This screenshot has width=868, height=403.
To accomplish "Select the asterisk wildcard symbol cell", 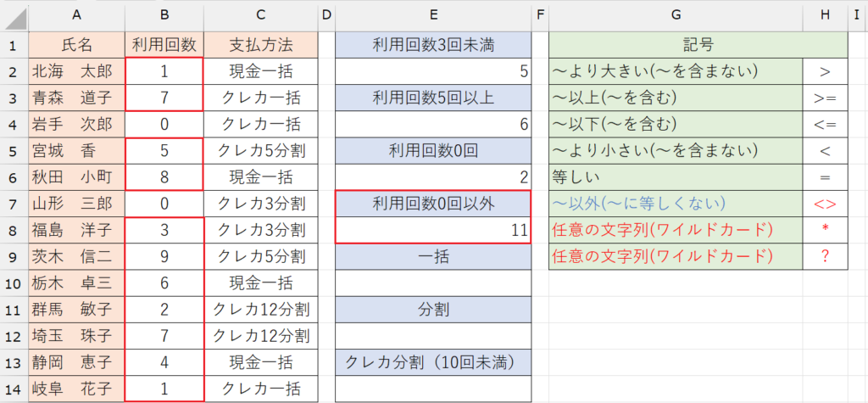I will tap(826, 230).
